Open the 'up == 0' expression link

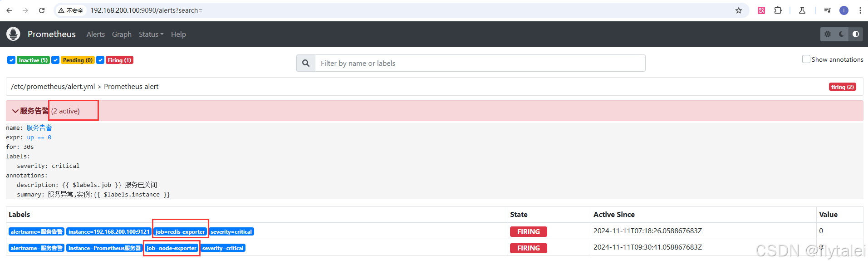39,137
